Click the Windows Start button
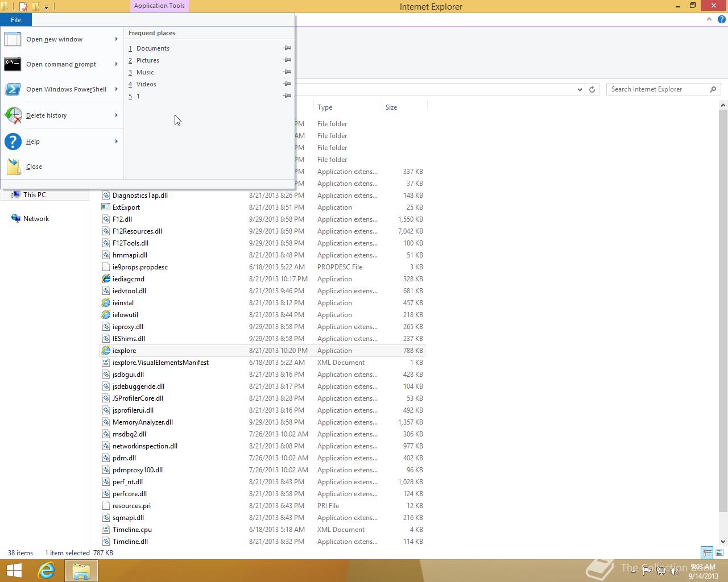 tap(14, 571)
